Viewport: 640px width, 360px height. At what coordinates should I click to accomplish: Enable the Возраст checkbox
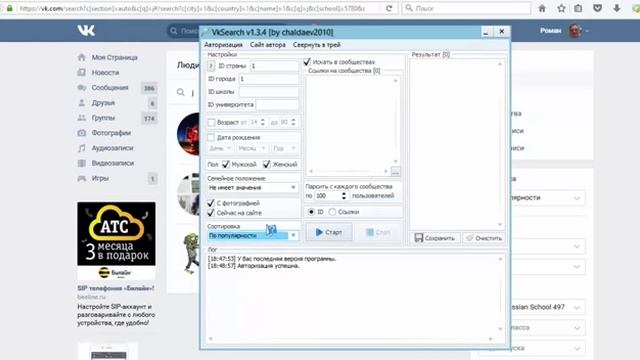(x=211, y=122)
